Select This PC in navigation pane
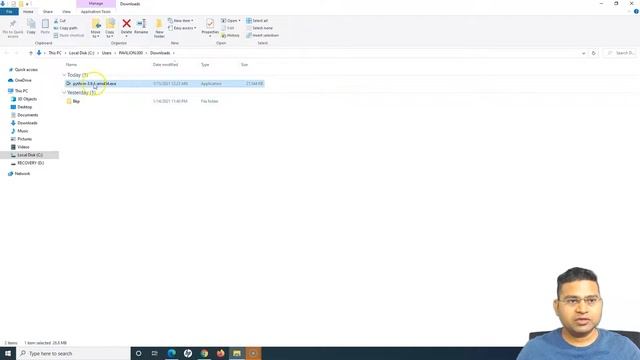 click(21, 91)
